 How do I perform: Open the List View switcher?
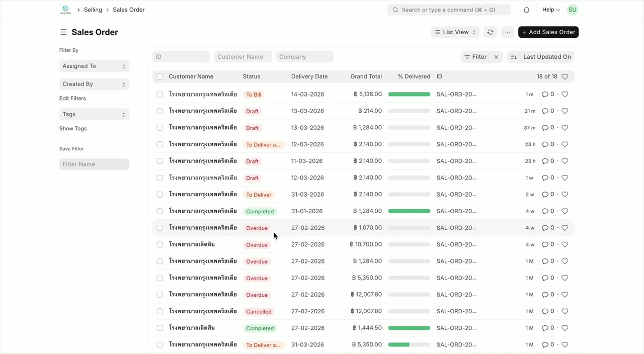click(x=454, y=32)
